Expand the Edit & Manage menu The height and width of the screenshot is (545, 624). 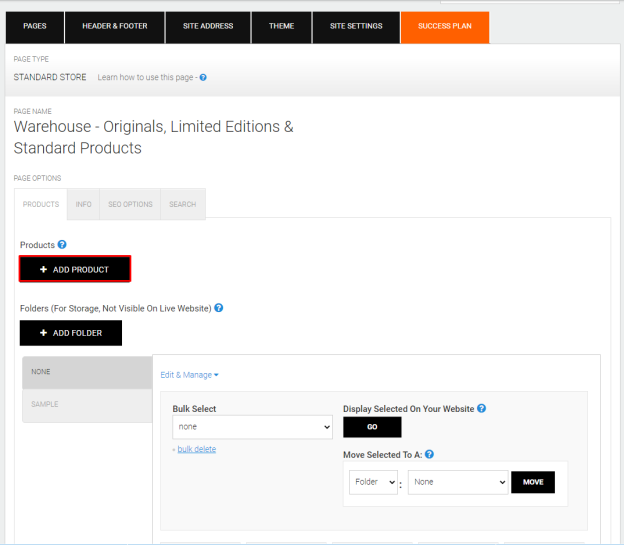(189, 375)
